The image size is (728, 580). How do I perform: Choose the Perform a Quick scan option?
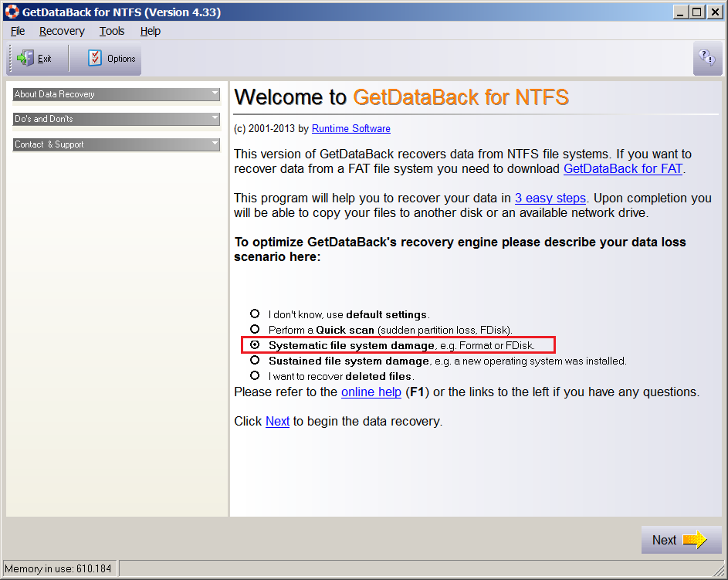pyautogui.click(x=255, y=329)
